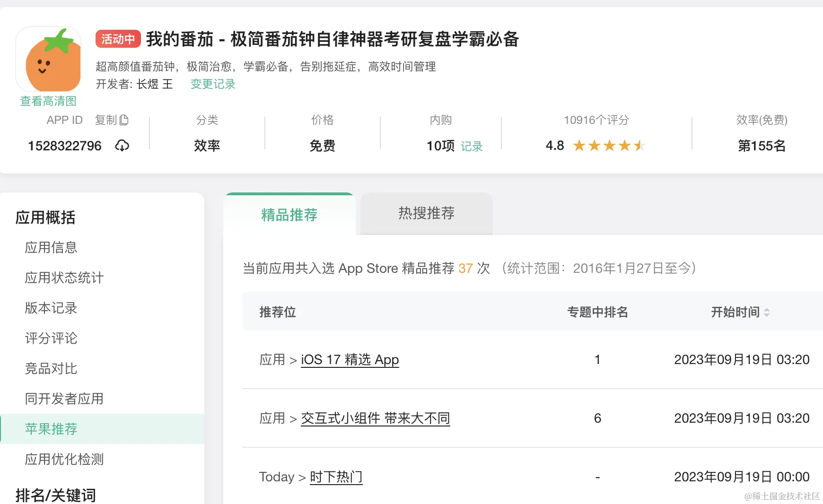Screen dimensions: 823x504
Task: Click the developer name 长煜 王
Action: tap(155, 84)
